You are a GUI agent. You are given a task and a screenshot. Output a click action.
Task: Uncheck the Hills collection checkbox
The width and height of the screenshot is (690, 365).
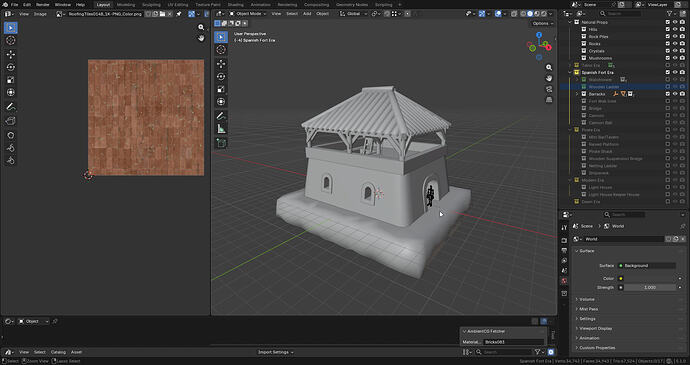[668, 29]
